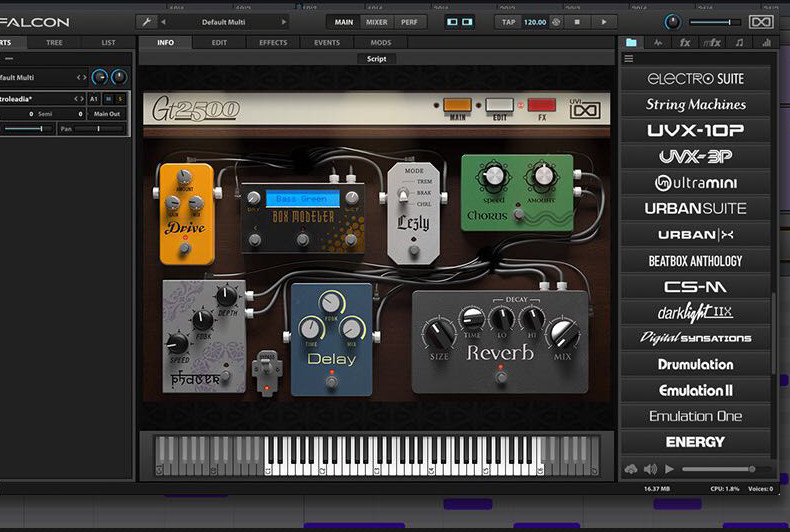
Task: Toggle the Drive pedal footswitch
Action: 185,248
